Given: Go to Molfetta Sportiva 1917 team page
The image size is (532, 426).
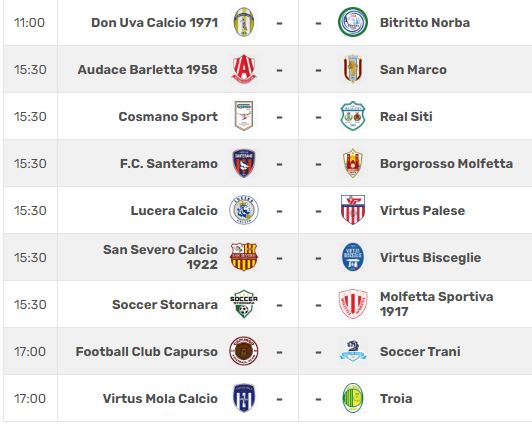Looking at the screenshot, I should pos(436,304).
